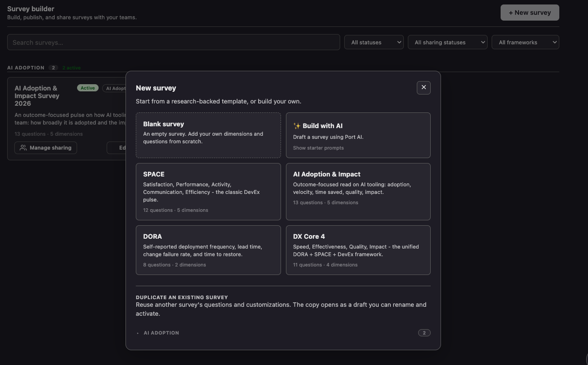Click the 'New survey' dialog title
Image resolution: width=588 pixels, height=365 pixels.
156,88
